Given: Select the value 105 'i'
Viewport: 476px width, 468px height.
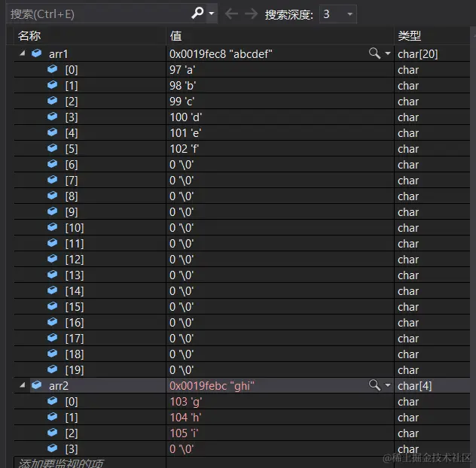Looking at the screenshot, I should 184,433.
